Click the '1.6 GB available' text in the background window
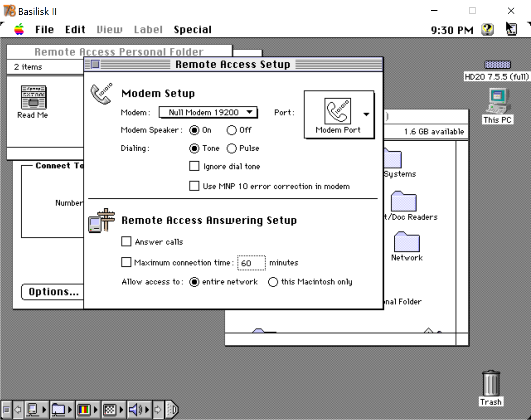531x420 pixels. (434, 132)
